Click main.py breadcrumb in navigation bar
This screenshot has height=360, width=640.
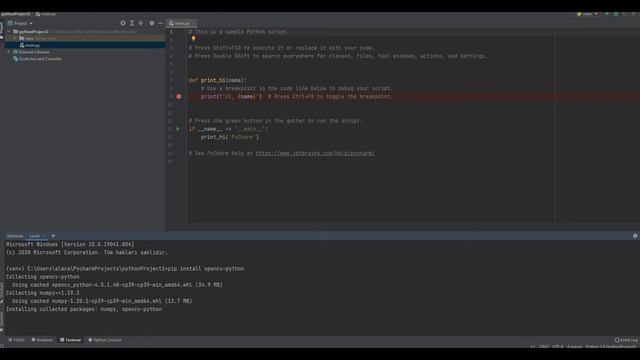click(x=46, y=14)
